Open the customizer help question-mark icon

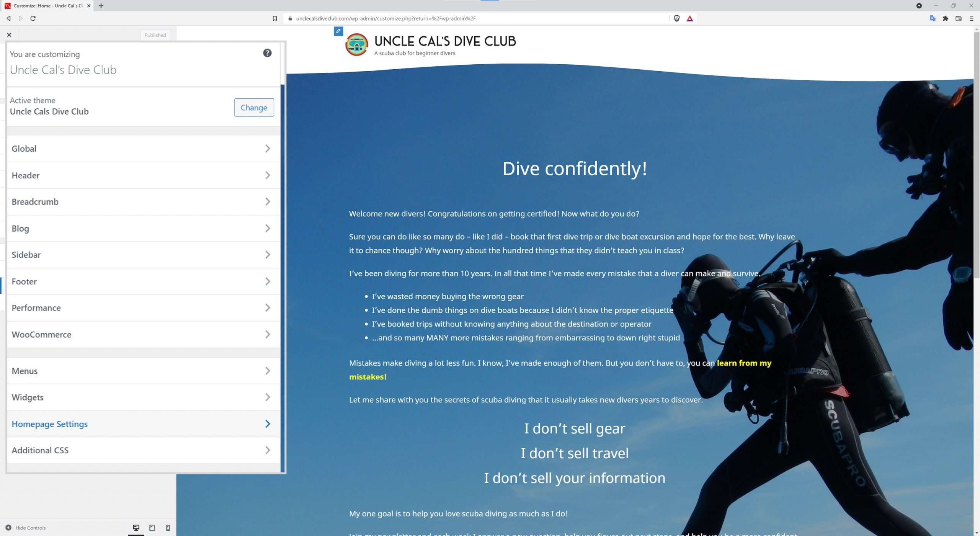(x=267, y=53)
